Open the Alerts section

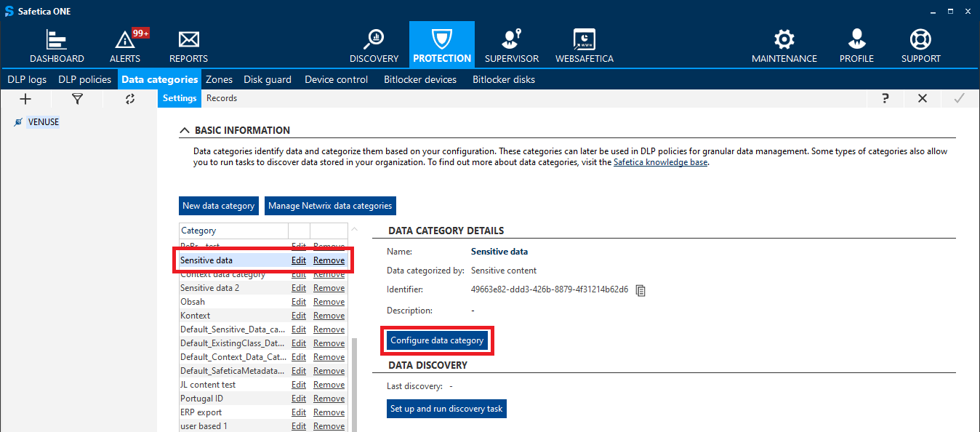click(125, 46)
